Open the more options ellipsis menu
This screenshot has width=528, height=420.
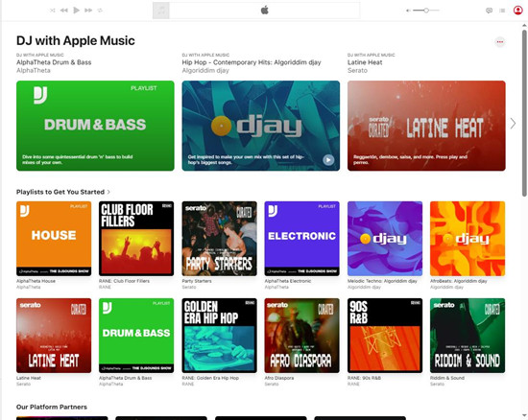(500, 42)
